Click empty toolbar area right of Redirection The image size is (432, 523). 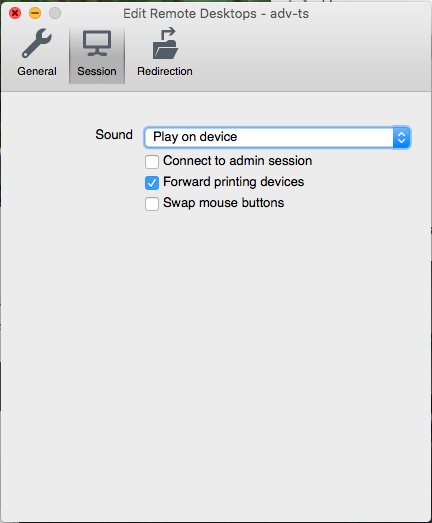tap(310, 57)
